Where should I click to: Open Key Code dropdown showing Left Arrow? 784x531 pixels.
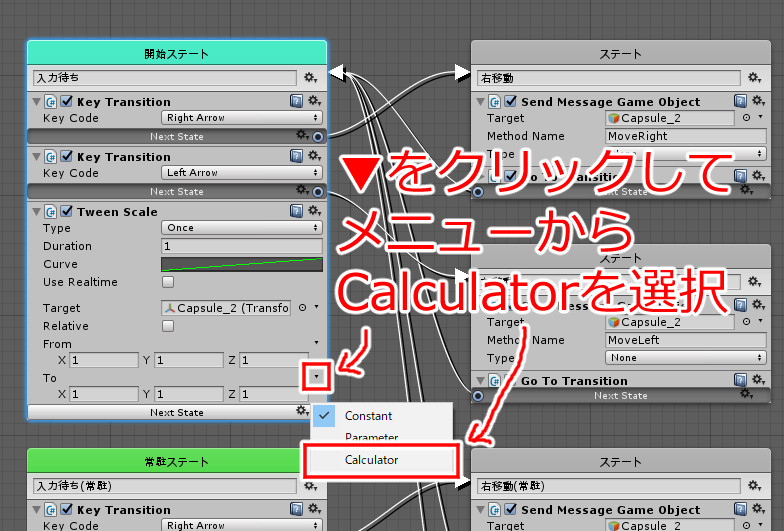[x=242, y=173]
